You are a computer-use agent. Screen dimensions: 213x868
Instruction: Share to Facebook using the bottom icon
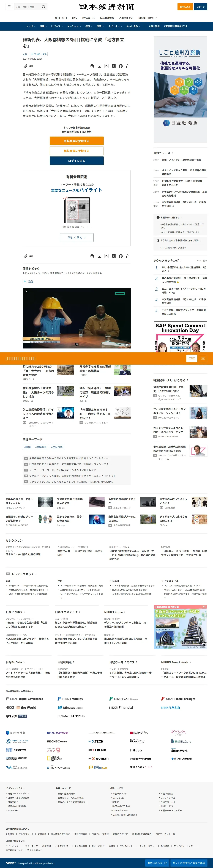point(121,256)
